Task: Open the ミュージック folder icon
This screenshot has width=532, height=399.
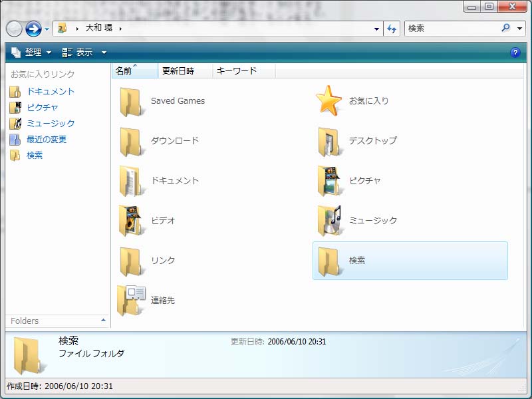Action: 329,221
